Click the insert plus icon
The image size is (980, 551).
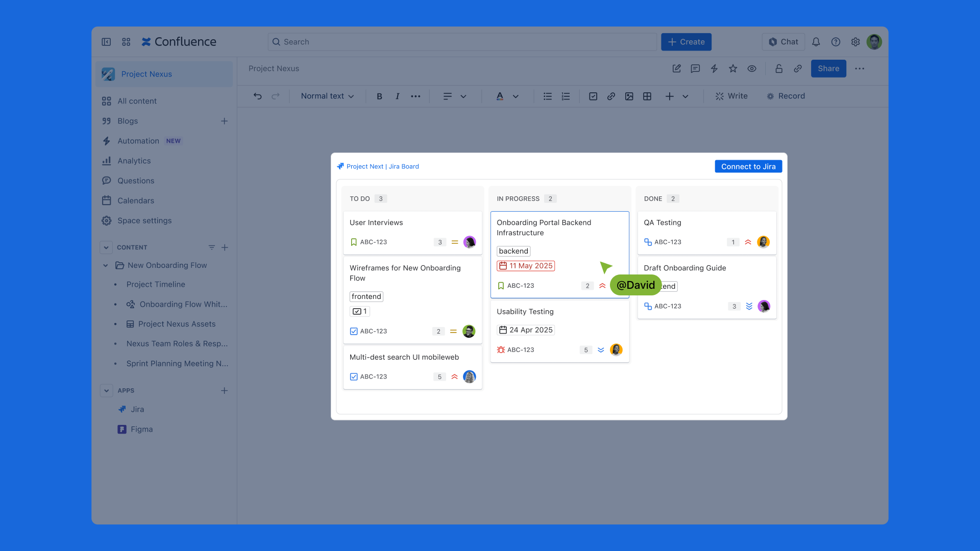[x=670, y=96]
